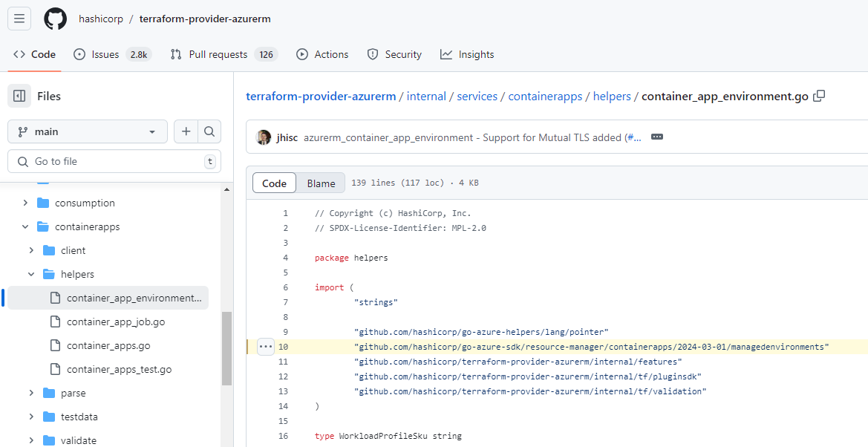868x447 pixels.
Task: Expand the client folder
Action: coord(31,250)
